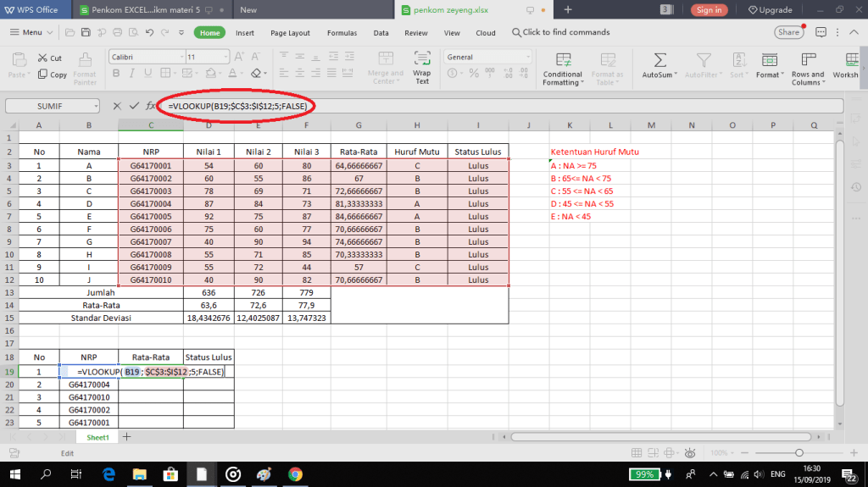Screen dimensions: 868x487
Task: Open Conditional Formatting tool
Action: tap(563, 61)
